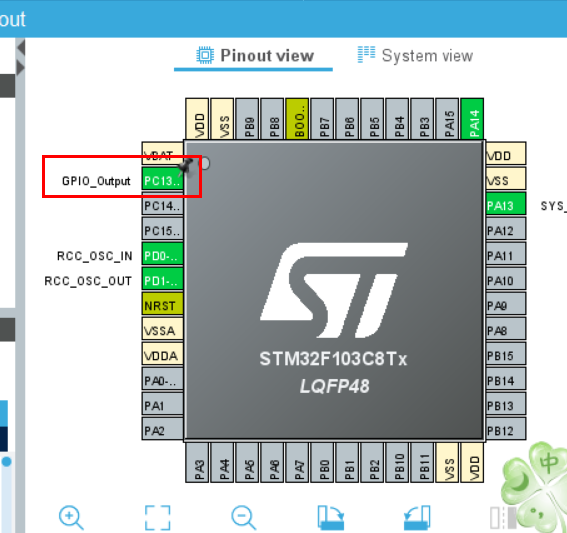Select the PC14 pin
Viewport: 567px width, 533px height.
click(x=162, y=205)
